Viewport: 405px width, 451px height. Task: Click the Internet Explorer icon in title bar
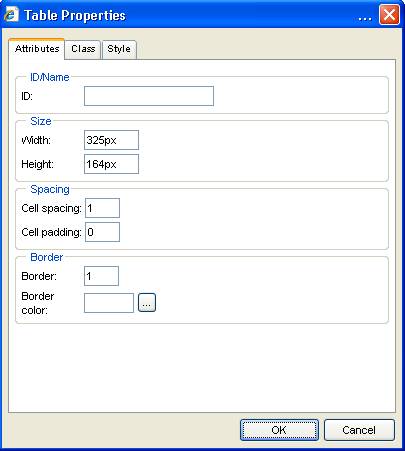[x=11, y=15]
